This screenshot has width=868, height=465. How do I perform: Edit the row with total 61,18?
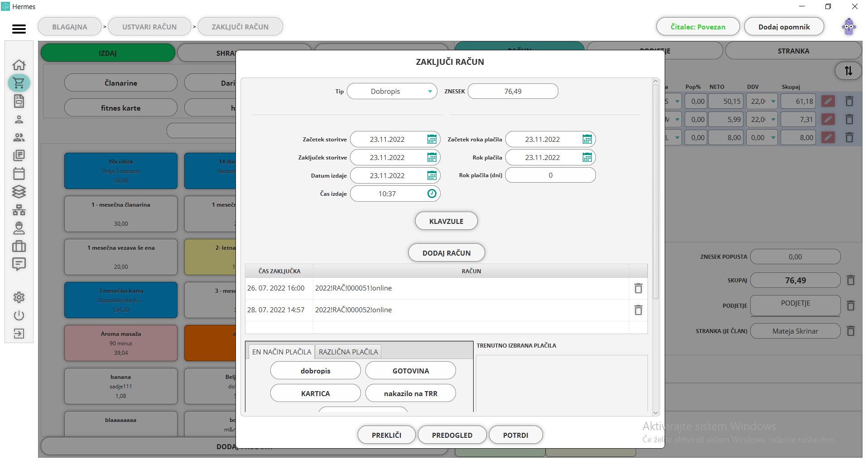(828, 102)
